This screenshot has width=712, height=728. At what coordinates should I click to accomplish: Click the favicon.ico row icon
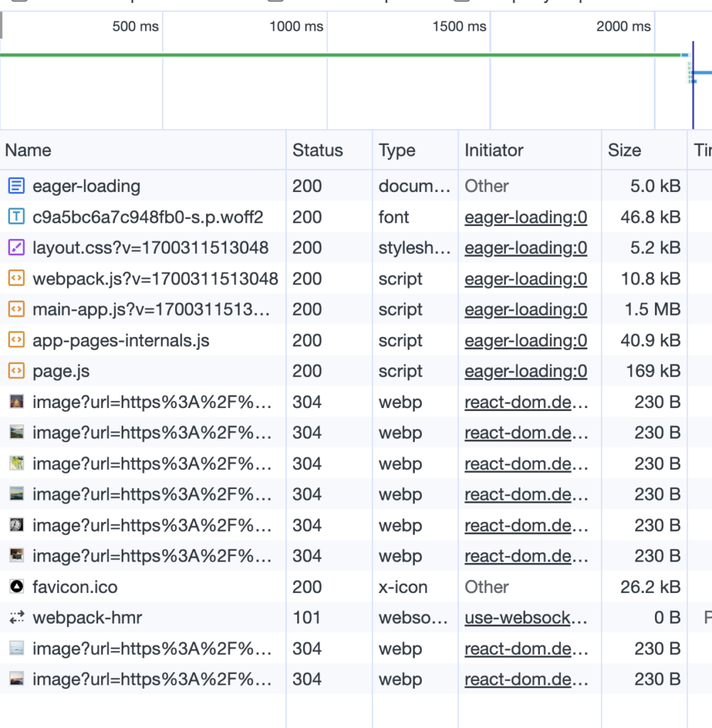pyautogui.click(x=17, y=587)
